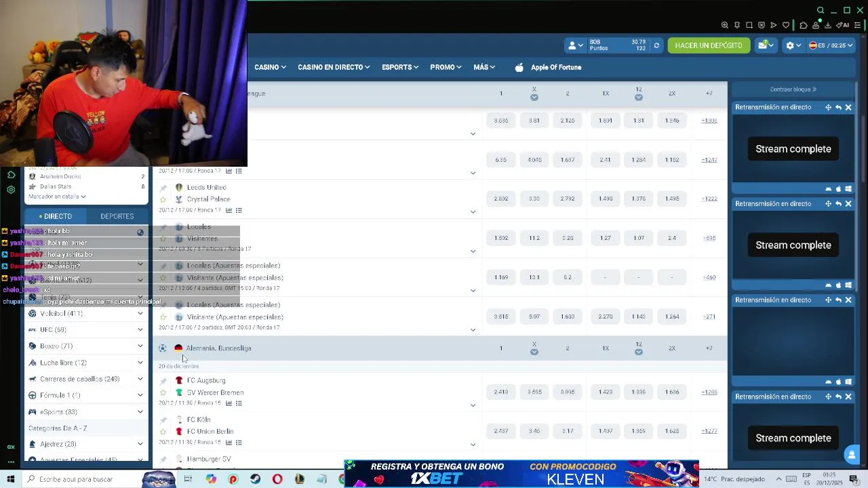868x488 pixels.
Task: Open the messages envelope with badge 7
Action: click(766, 45)
